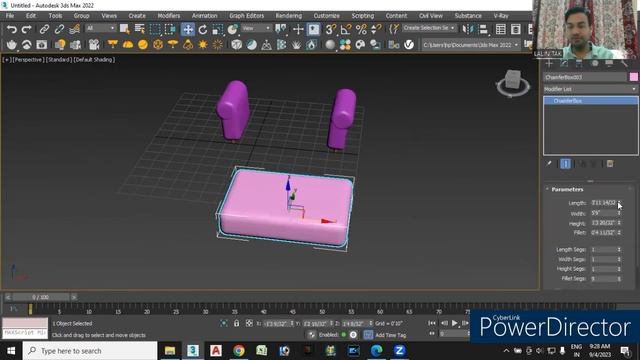Open the reference coordinate View dropdown
640x360 pixels.
point(256,28)
